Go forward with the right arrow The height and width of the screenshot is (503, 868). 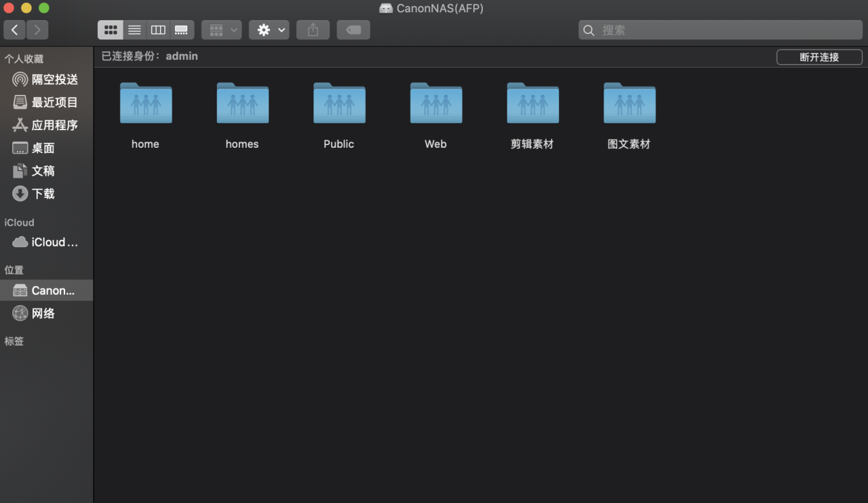(37, 30)
